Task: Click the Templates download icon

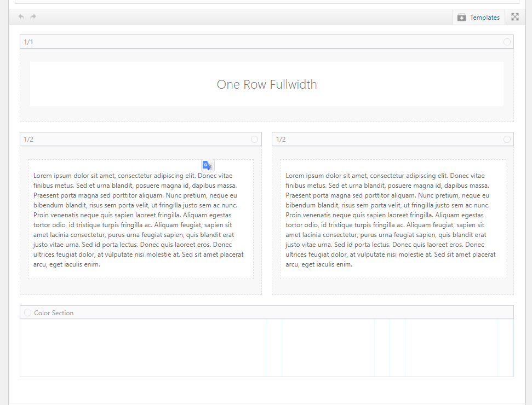Action: tap(461, 18)
